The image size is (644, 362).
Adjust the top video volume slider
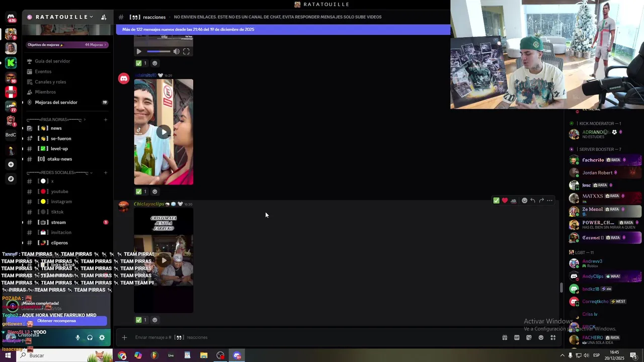tap(158, 51)
